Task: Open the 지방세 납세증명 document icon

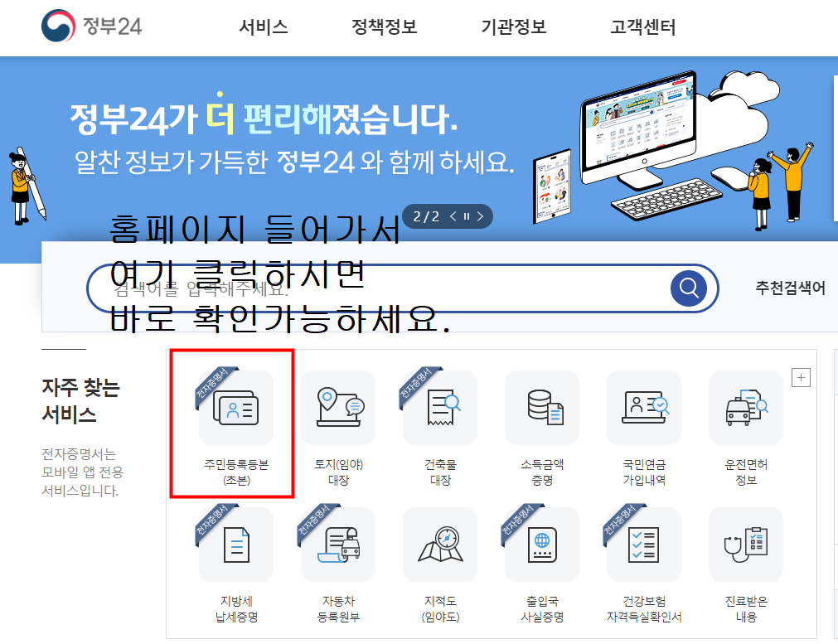Action: [x=236, y=545]
